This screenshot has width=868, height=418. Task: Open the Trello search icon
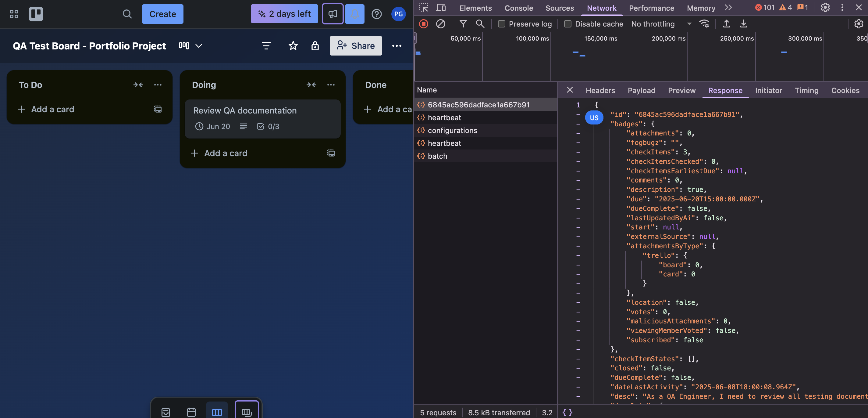(x=127, y=14)
